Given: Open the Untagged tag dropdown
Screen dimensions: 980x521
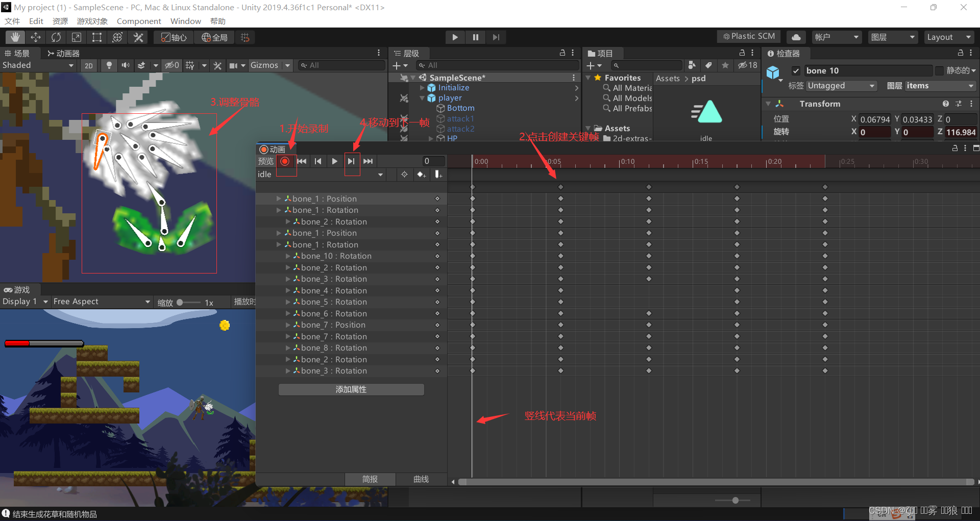Looking at the screenshot, I should [841, 86].
